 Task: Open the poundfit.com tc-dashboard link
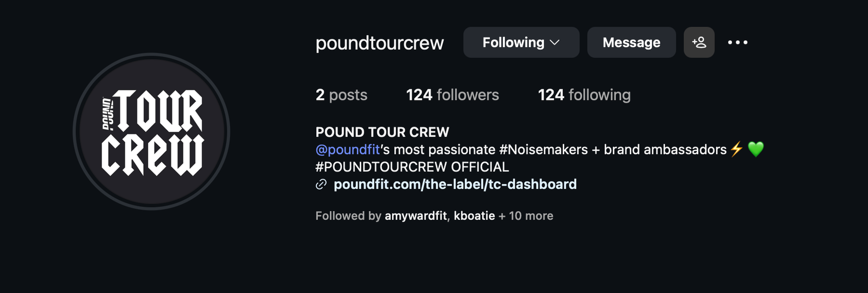455,184
